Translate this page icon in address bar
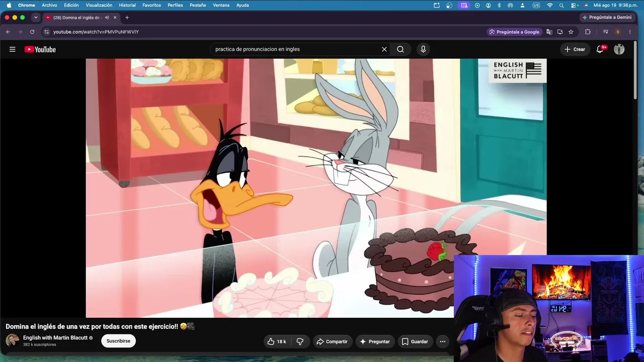Viewport: 644px width, 362px height. pyautogui.click(x=549, y=32)
